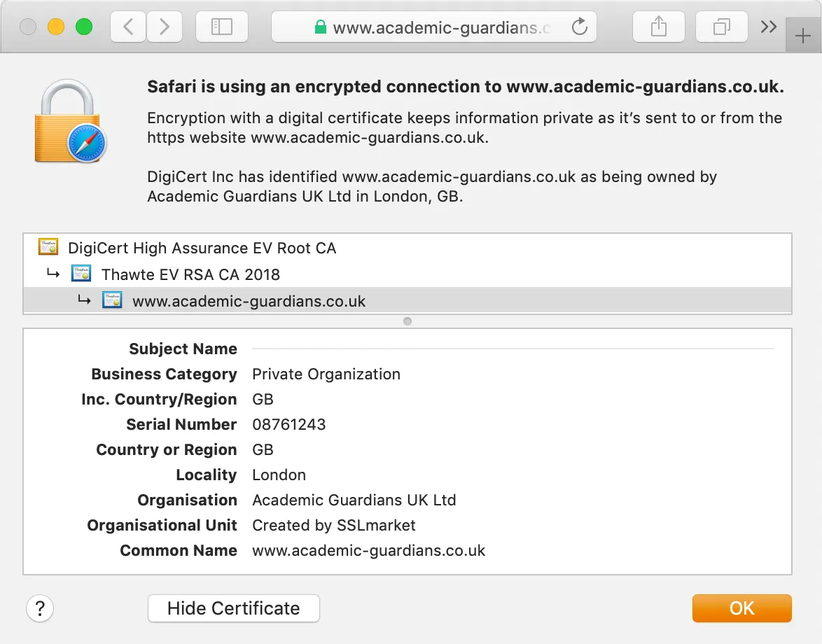Zoom the window with green button
Viewport: 822px width, 644px height.
point(84,27)
